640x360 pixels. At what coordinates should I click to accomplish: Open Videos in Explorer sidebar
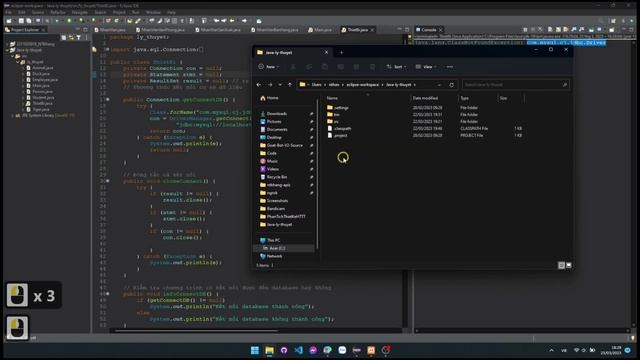[269, 169]
